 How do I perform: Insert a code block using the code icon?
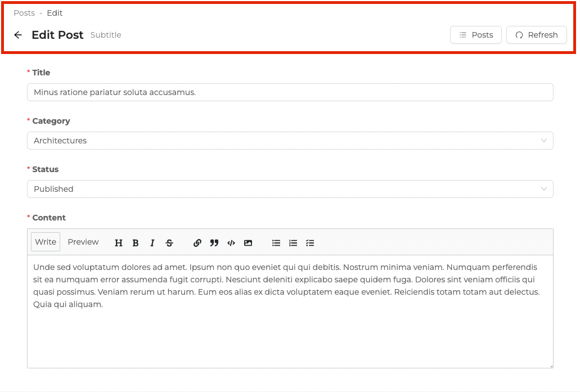[x=231, y=243]
